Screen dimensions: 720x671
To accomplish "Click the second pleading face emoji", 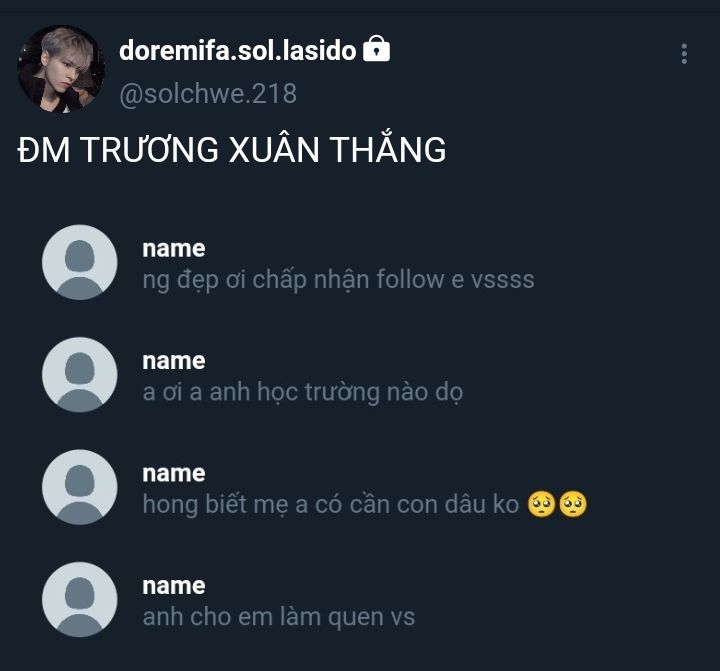I will [x=573, y=504].
